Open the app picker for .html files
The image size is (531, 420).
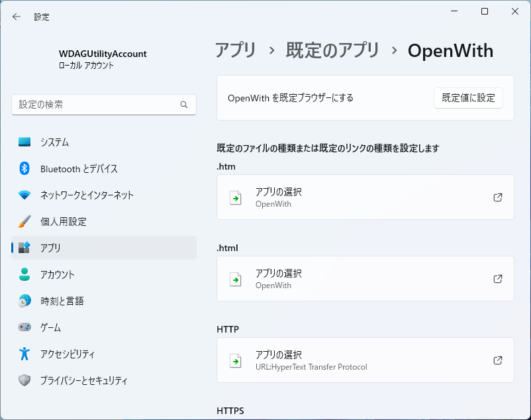point(364,278)
